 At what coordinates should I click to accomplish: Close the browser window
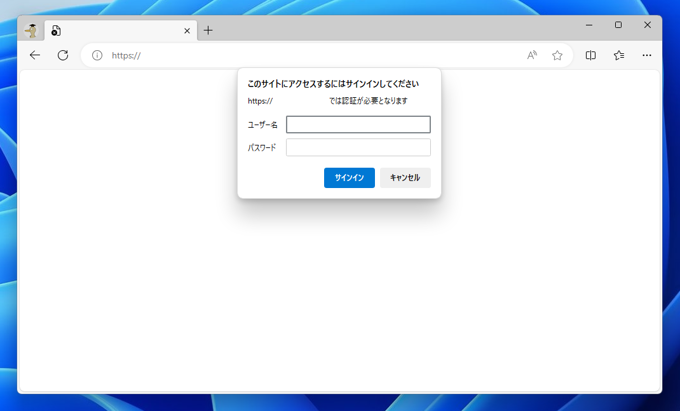pyautogui.click(x=647, y=25)
